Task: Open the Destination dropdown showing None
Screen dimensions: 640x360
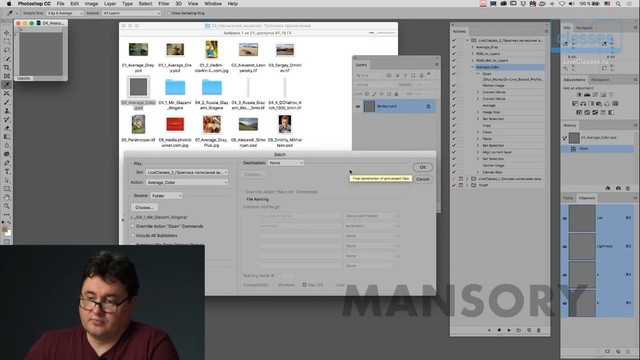Action: point(286,163)
